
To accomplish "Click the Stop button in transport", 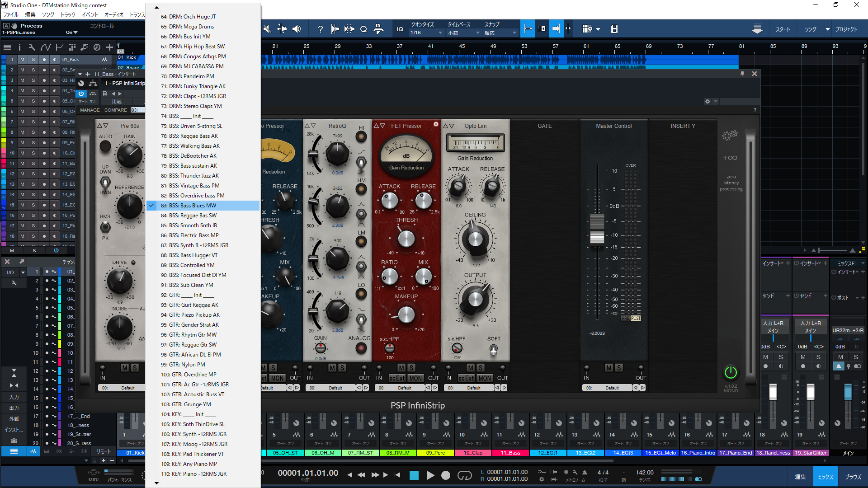I will click(414, 475).
